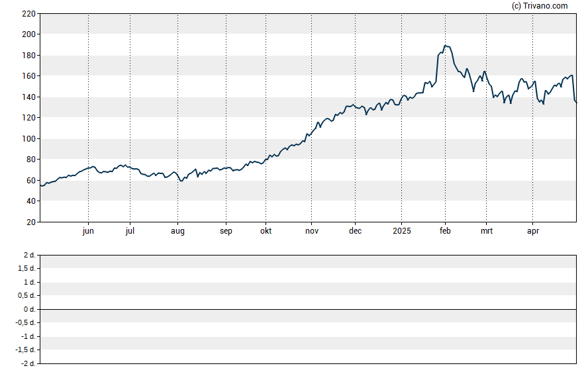Click the 'okt' month label

point(266,231)
